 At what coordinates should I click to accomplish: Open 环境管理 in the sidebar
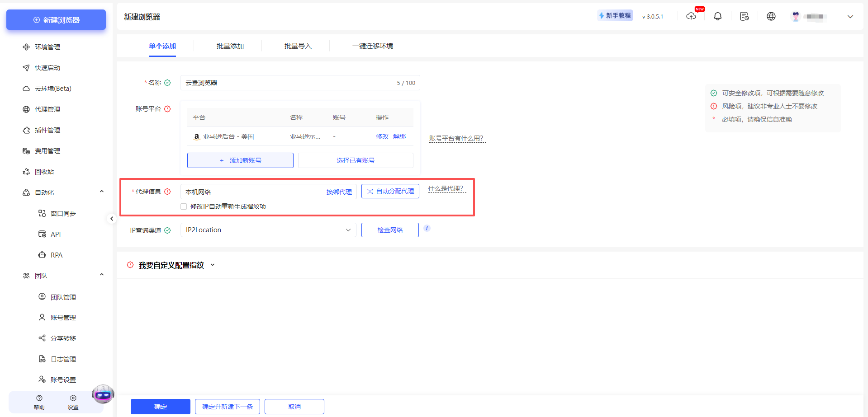click(x=47, y=47)
